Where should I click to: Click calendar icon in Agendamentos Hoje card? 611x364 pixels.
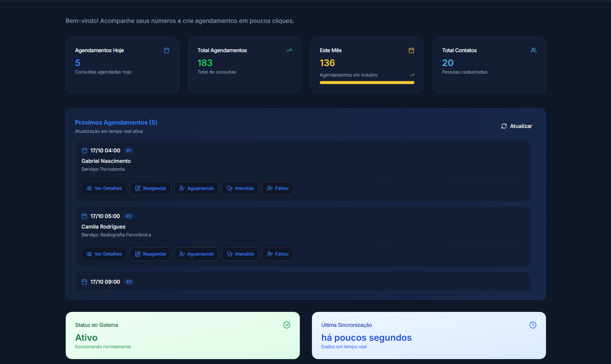pos(167,50)
